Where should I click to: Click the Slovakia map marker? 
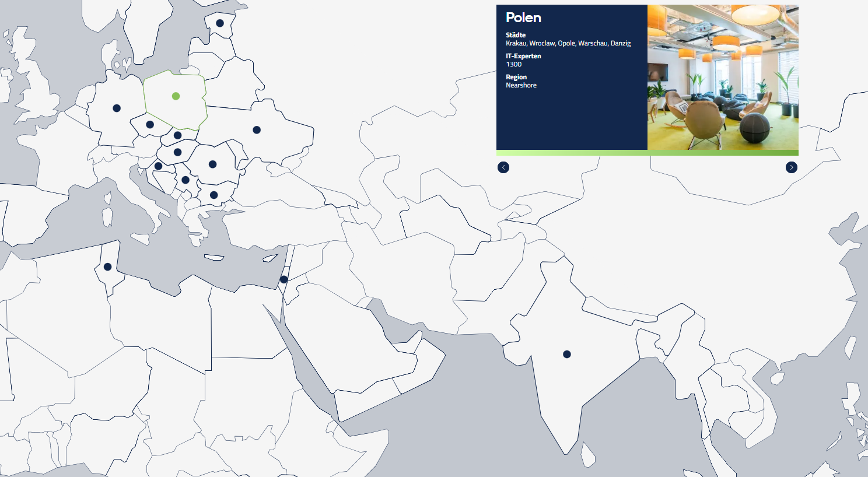click(x=177, y=135)
